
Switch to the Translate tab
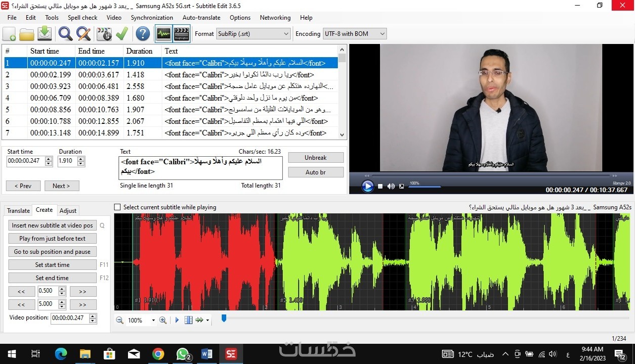[x=18, y=211]
